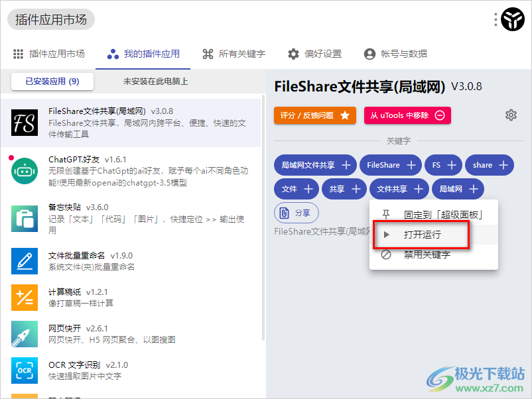Click the 共享 keyword chip label

click(337, 189)
